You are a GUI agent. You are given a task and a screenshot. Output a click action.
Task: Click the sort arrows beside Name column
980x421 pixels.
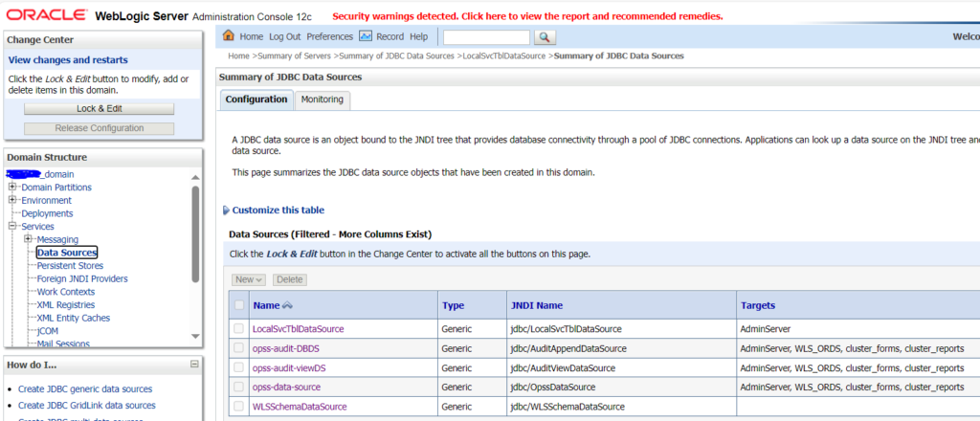coord(287,305)
